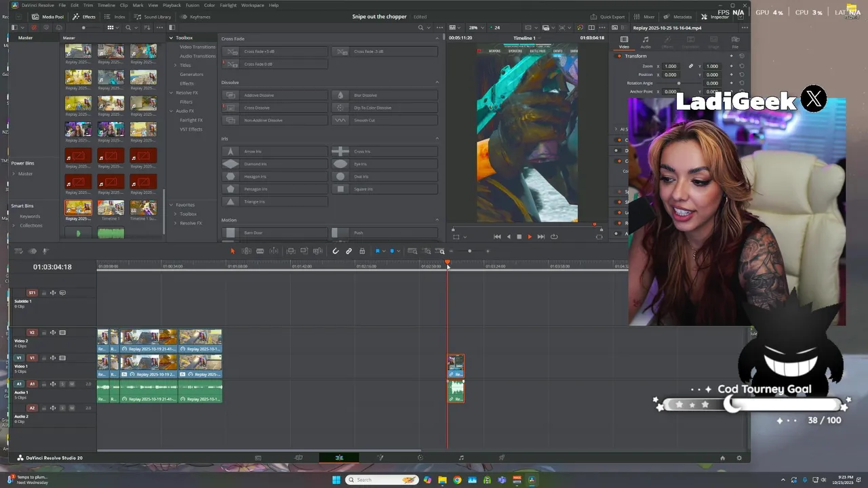Adjust the timeline zoom slider
The width and height of the screenshot is (868, 488).
tap(469, 251)
